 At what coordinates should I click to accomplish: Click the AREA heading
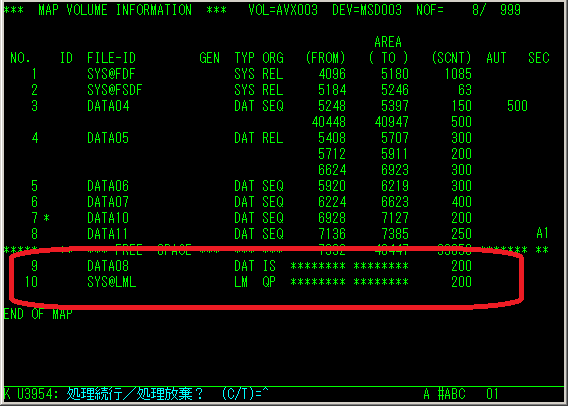coord(388,42)
